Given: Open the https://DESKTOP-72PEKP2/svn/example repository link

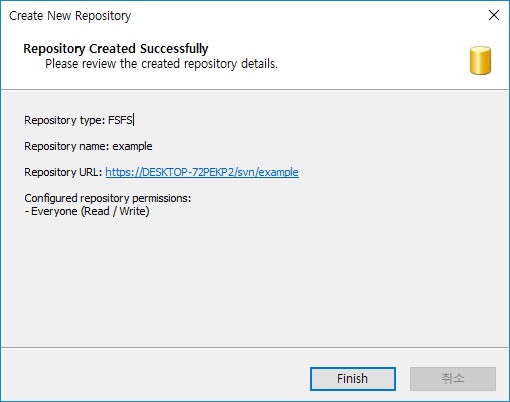Looking at the screenshot, I should tap(202, 172).
